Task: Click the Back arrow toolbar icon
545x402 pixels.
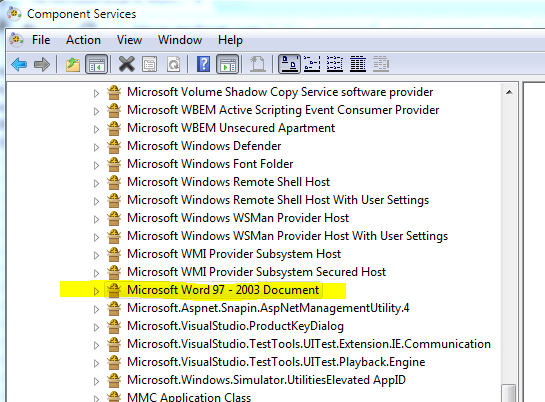Action: point(19,64)
